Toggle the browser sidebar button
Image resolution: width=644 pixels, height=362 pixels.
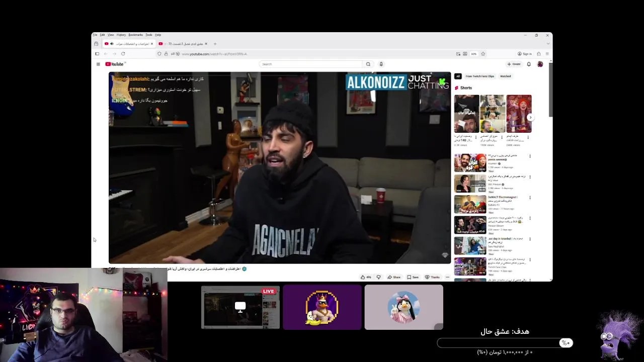click(97, 54)
